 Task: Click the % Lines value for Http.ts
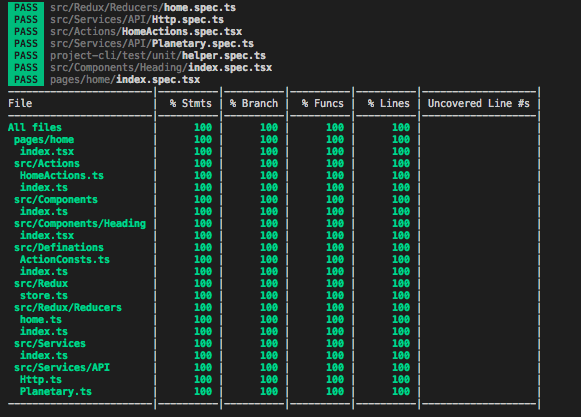click(401, 380)
